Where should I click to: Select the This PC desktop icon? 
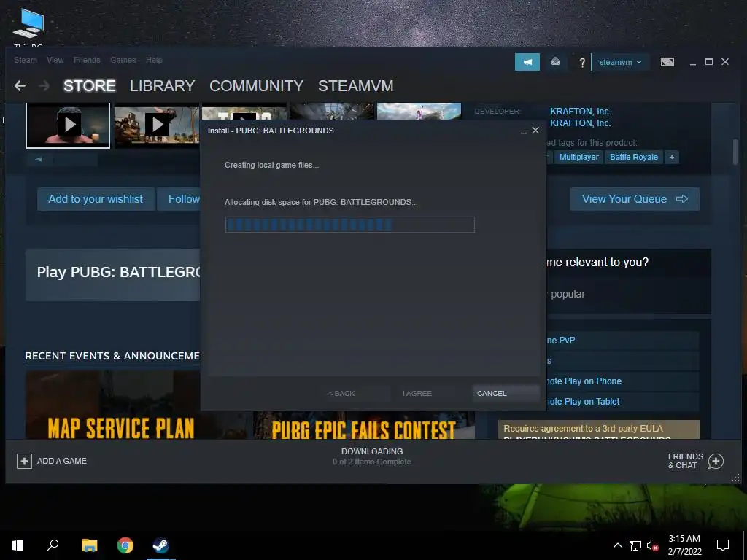point(28,27)
